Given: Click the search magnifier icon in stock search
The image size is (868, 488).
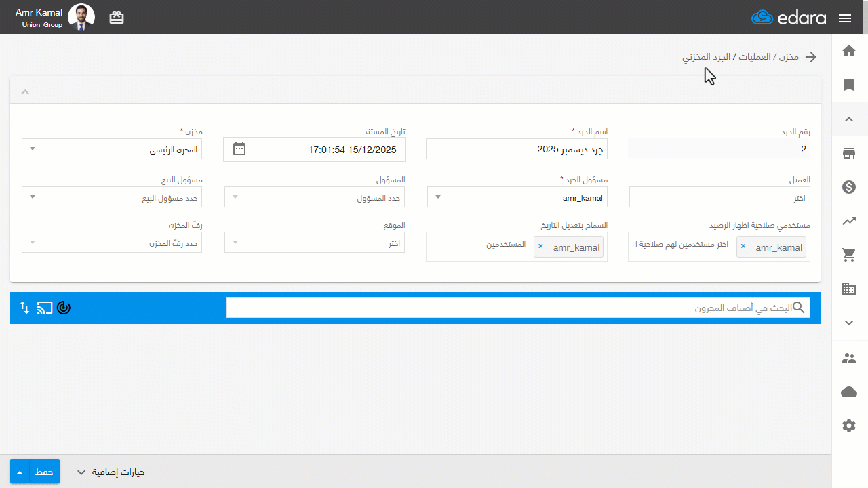Looking at the screenshot, I should pos(799,308).
